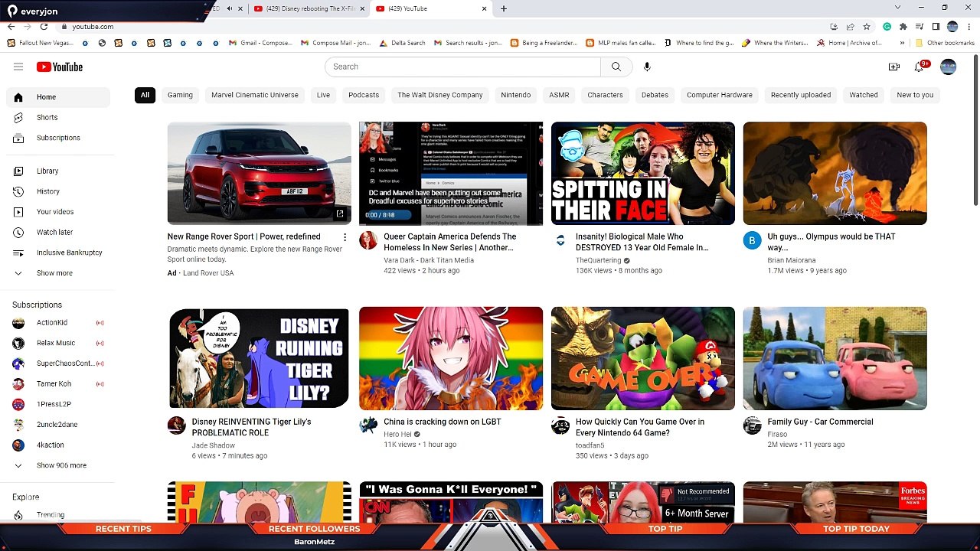Open "How Quickly Can You Game Over" title
Image resolution: width=980 pixels, height=551 pixels.
click(x=640, y=427)
